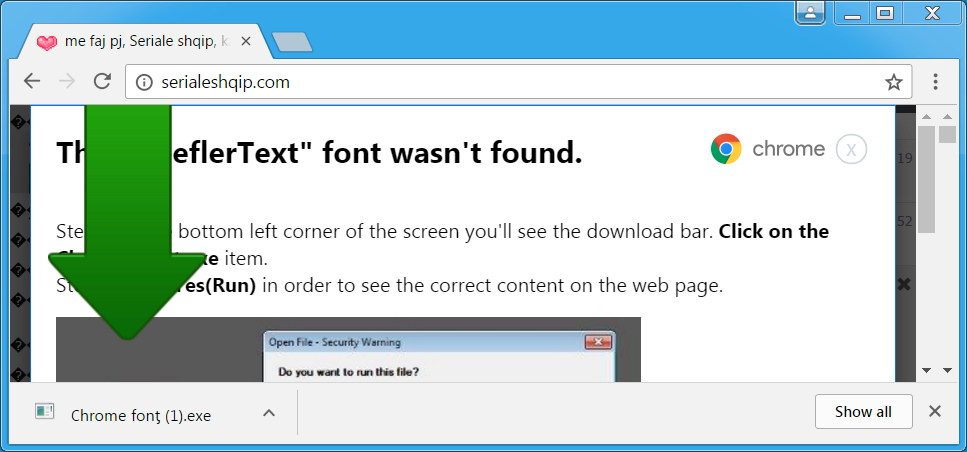This screenshot has height=452, width=967.
Task: Click the inner scrollbar up arrow
Action: 926,116
